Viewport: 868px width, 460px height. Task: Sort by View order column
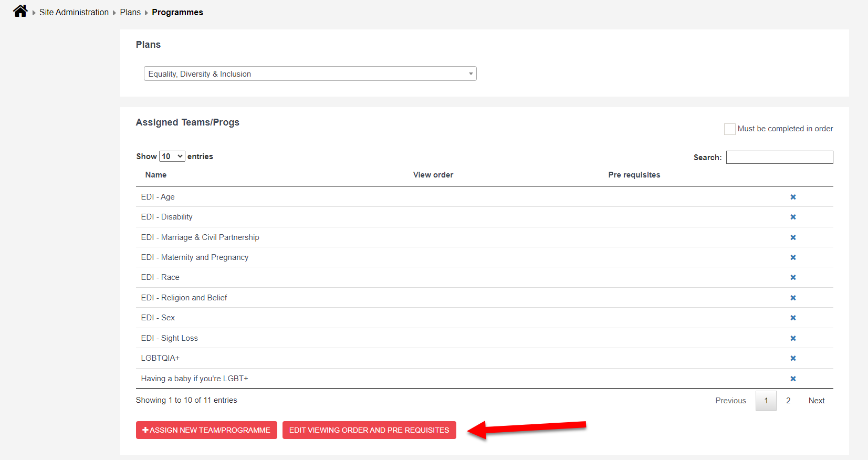[x=433, y=175]
